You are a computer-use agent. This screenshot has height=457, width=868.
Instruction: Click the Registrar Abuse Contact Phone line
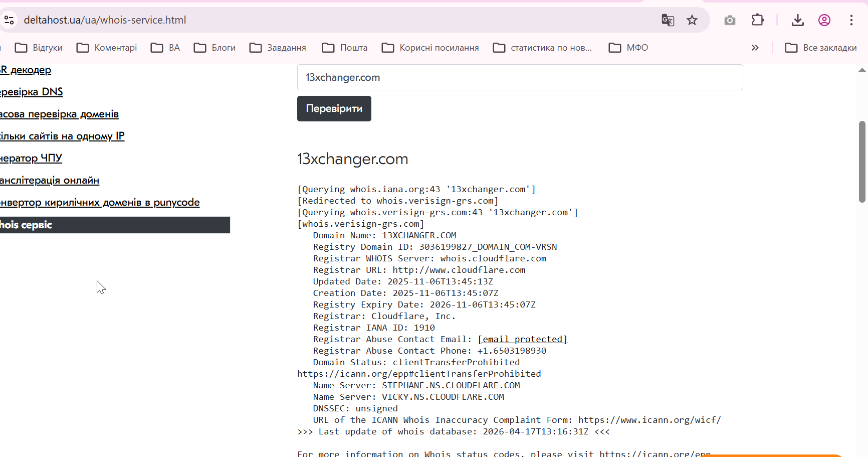[430, 351]
